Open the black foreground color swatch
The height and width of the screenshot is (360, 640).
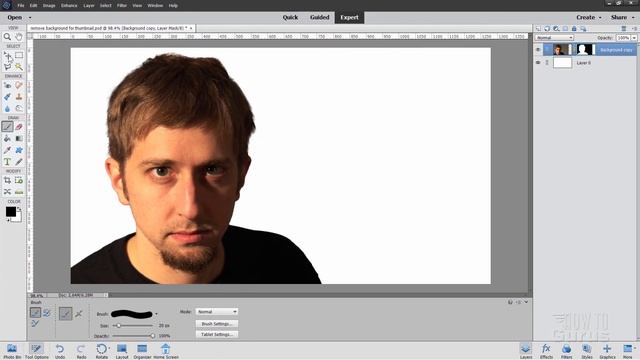pyautogui.click(x=11, y=211)
